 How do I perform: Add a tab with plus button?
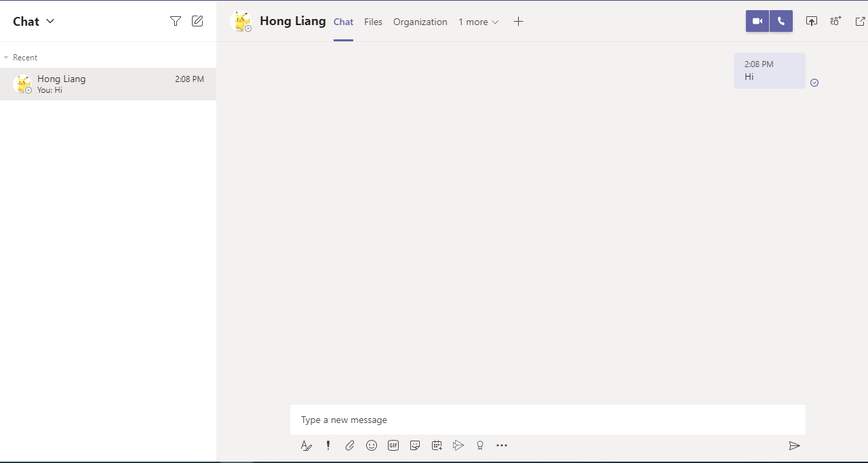coord(518,22)
